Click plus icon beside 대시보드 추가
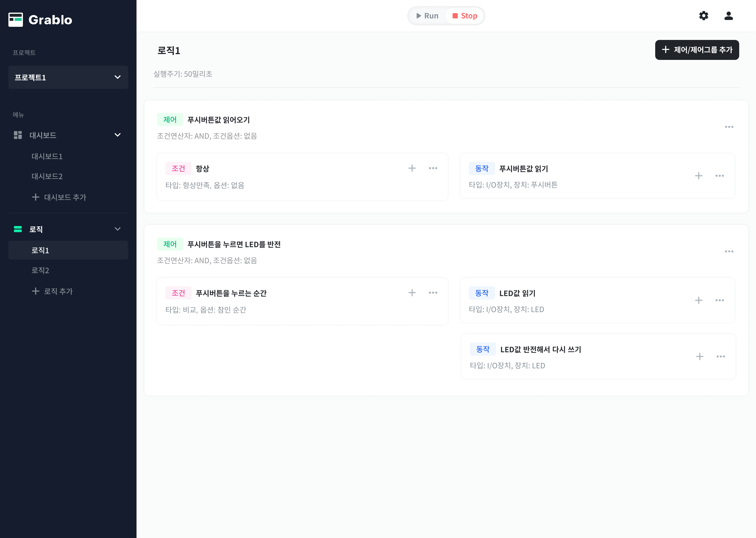 pos(35,197)
